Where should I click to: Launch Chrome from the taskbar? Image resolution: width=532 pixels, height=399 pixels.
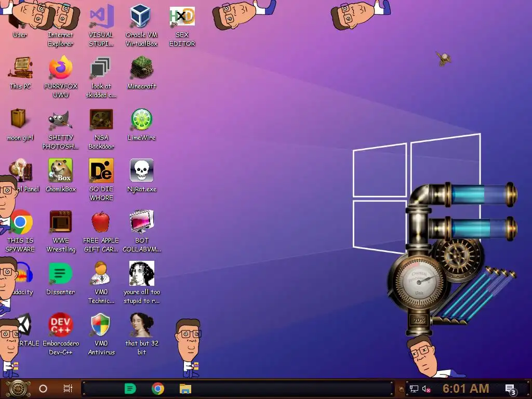pyautogui.click(x=158, y=389)
